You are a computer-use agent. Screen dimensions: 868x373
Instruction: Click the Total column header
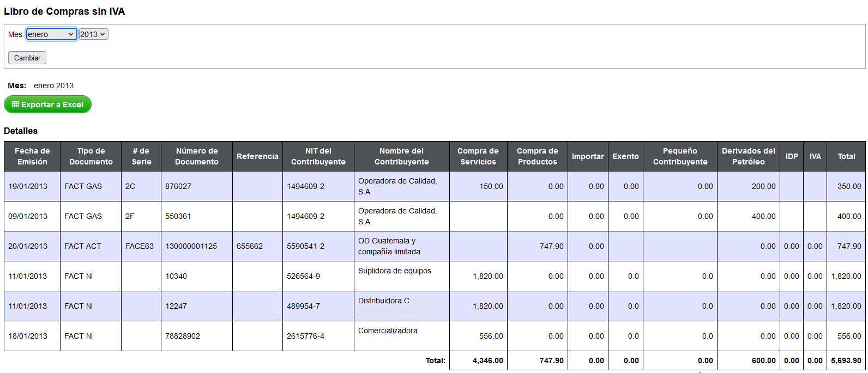click(846, 156)
